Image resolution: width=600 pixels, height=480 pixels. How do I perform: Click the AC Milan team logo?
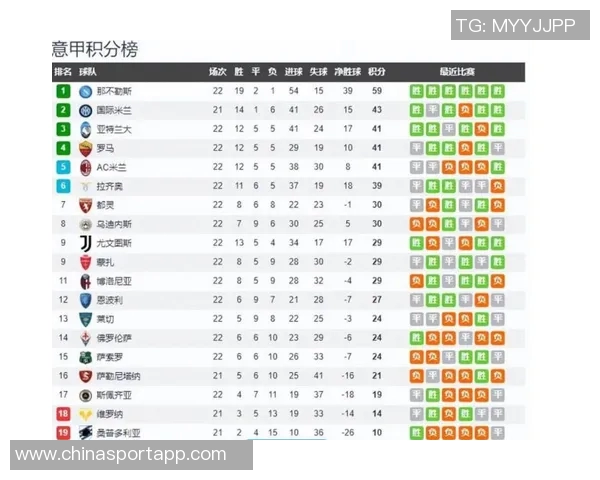tap(85, 167)
